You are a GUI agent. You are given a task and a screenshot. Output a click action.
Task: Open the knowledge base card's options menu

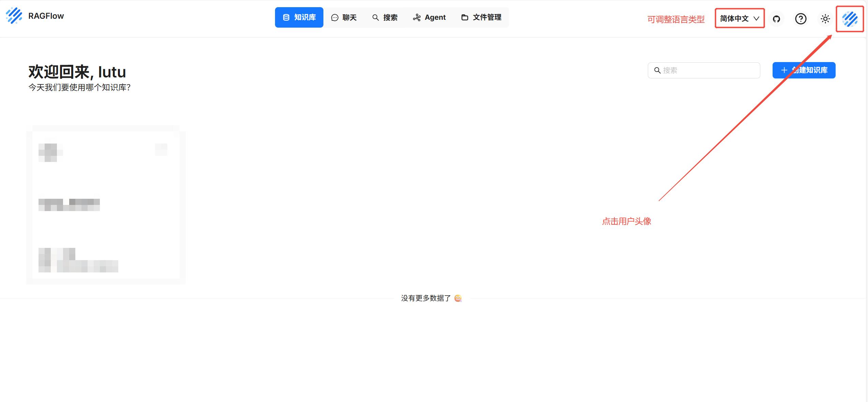[x=161, y=149]
